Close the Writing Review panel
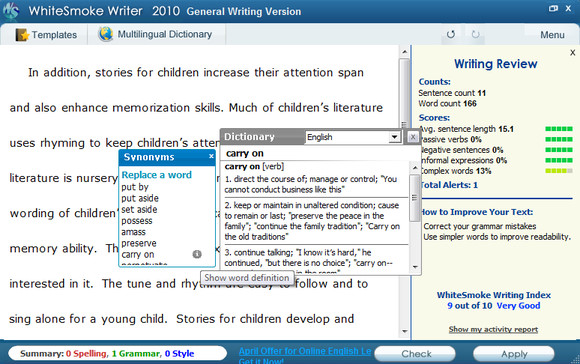 (x=573, y=53)
